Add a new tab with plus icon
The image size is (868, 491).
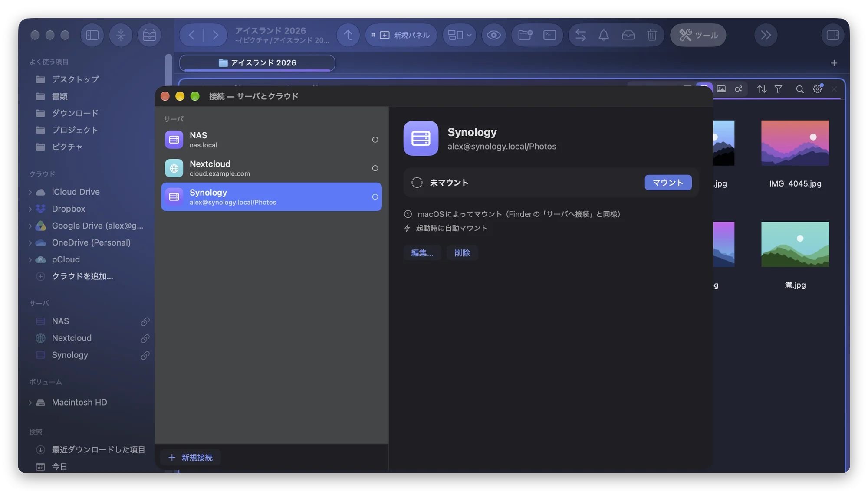pyautogui.click(x=834, y=63)
